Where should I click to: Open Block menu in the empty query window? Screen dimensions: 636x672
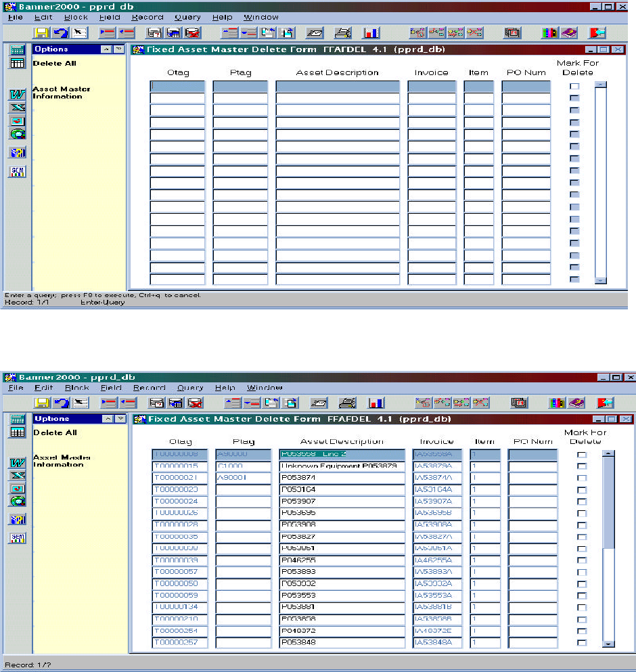coord(76,17)
